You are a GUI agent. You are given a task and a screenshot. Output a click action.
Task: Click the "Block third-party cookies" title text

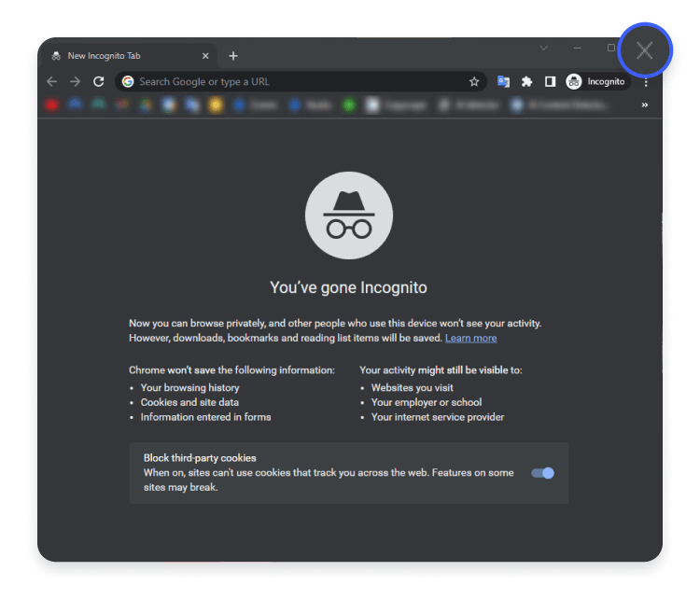coord(200,458)
